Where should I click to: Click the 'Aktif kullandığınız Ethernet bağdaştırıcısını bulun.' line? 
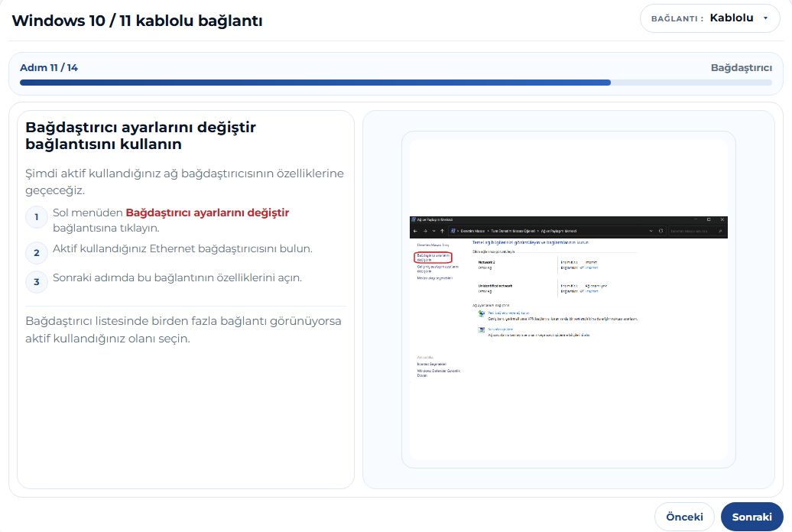[183, 248]
